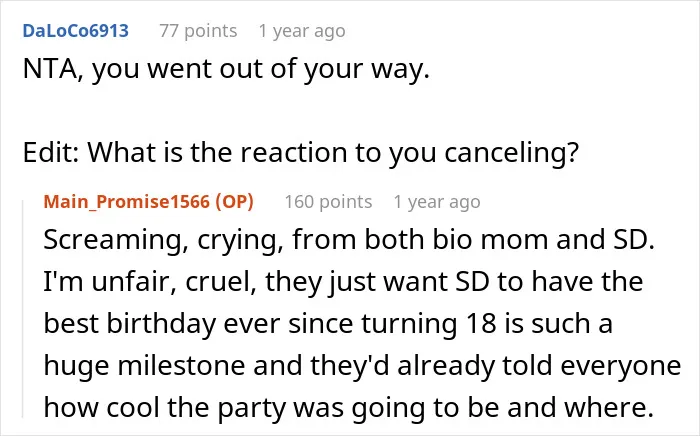Click the line starting 'I'm unfair, cruel'
700x436 pixels.
[343, 282]
